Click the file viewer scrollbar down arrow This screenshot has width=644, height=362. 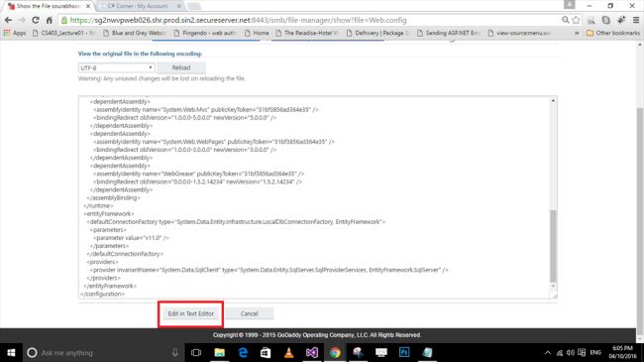click(x=553, y=287)
